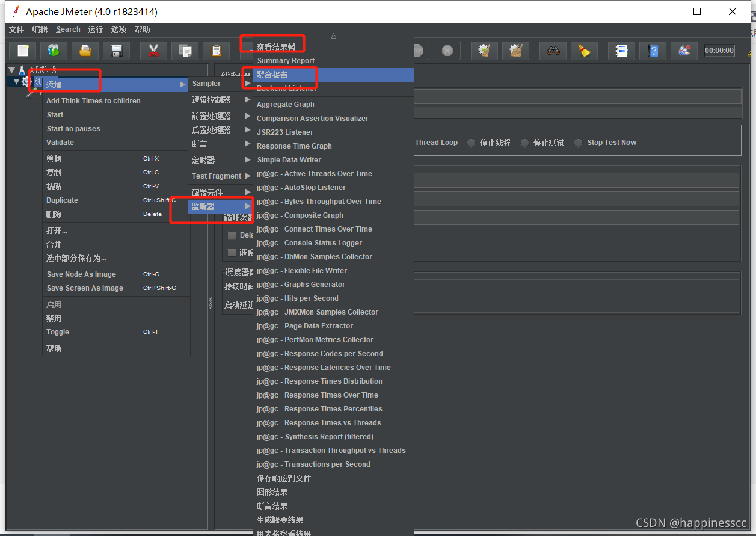Expand the 定时器 submenu
This screenshot has width=756, height=536.
pyautogui.click(x=221, y=160)
